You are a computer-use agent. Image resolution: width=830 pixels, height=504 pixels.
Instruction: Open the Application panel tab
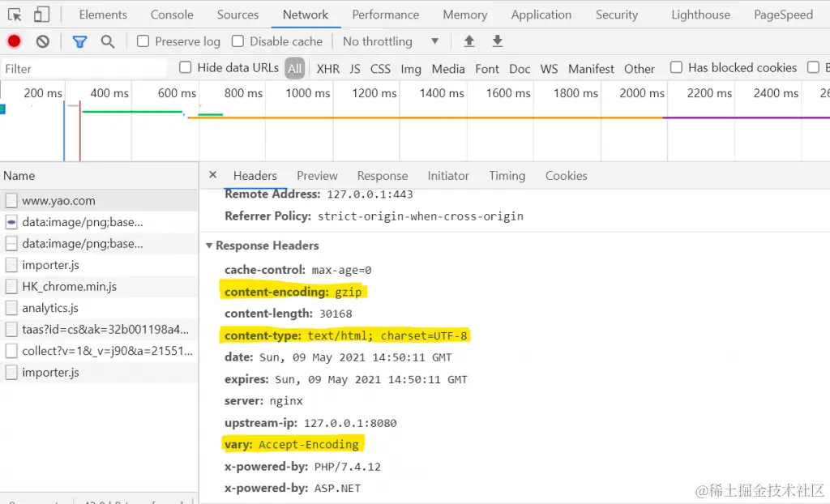541,15
